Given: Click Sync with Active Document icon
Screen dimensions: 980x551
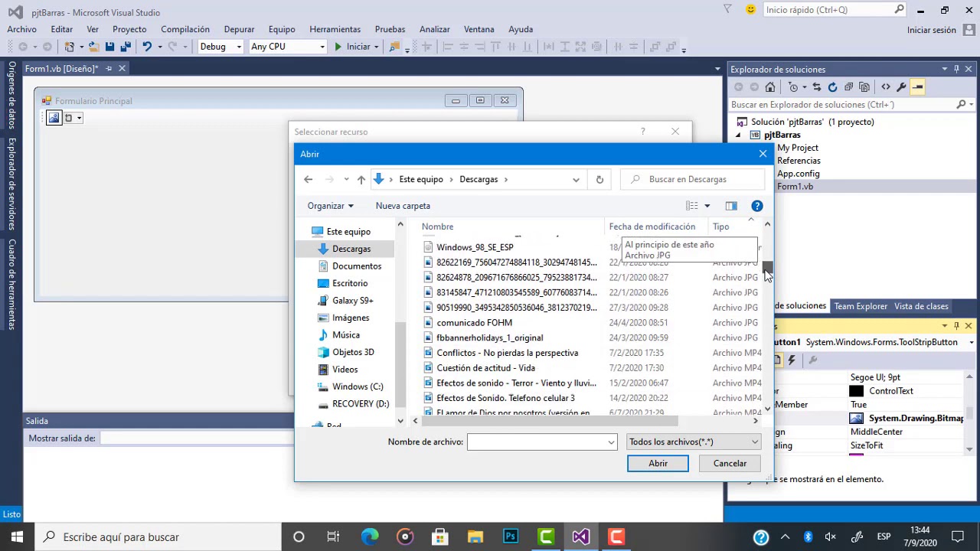Looking at the screenshot, I should pyautogui.click(x=817, y=87).
